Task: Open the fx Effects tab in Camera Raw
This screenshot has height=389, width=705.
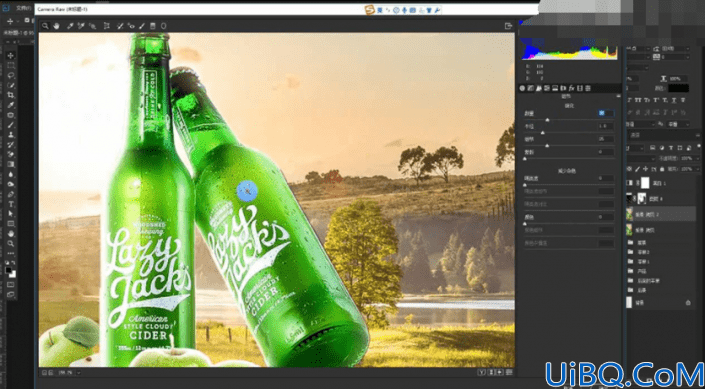Action: (571, 88)
